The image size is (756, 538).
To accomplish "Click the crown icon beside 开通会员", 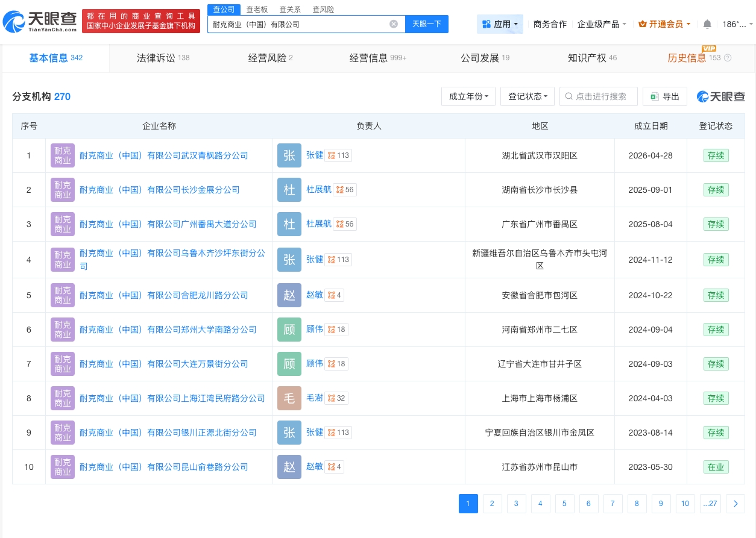I will tap(642, 24).
